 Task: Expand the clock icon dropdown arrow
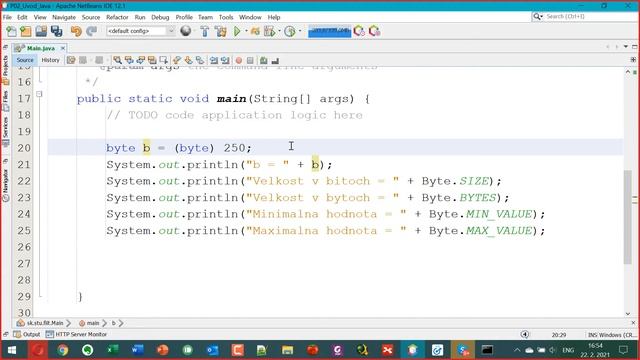[x=300, y=31]
